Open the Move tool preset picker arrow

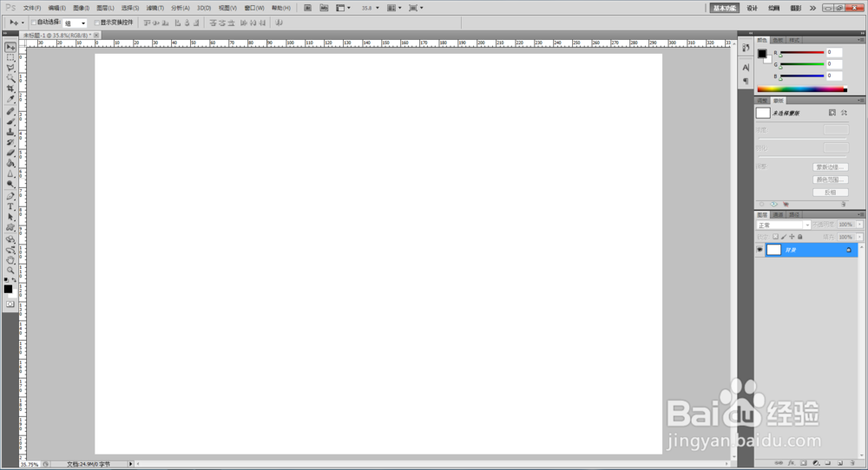point(23,23)
